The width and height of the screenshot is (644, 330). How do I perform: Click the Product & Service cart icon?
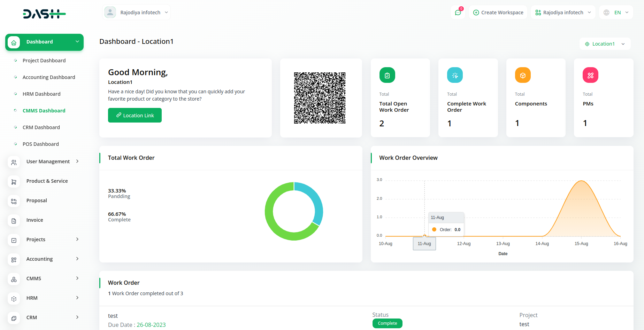coord(14,181)
